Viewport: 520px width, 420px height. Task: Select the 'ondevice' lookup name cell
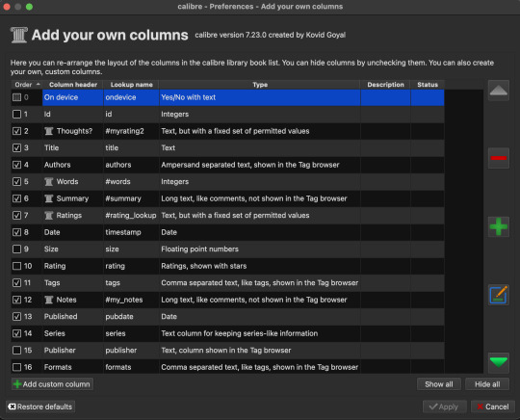tap(131, 97)
